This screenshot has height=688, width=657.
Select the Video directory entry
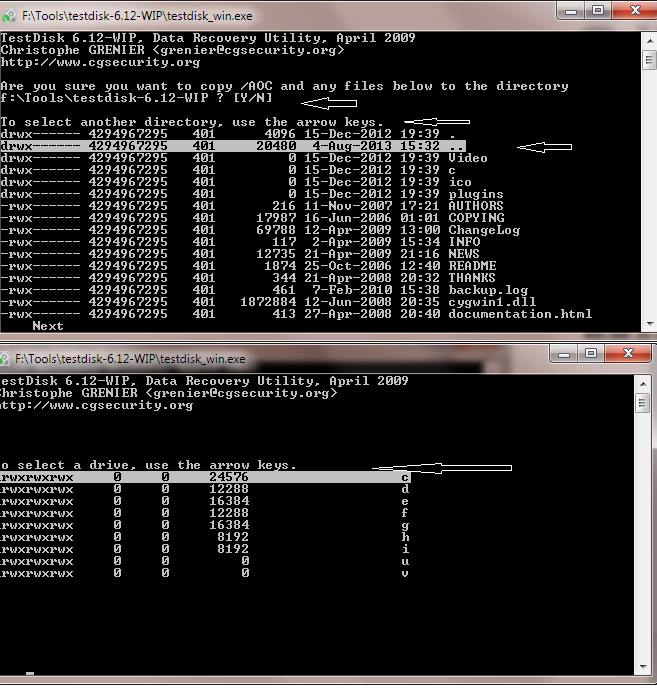(x=244, y=158)
